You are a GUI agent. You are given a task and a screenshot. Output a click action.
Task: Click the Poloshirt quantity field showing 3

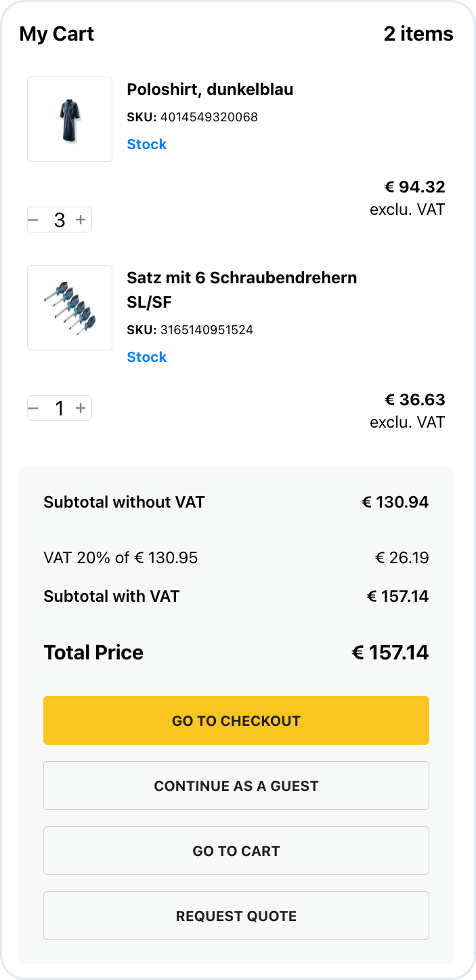(x=59, y=220)
